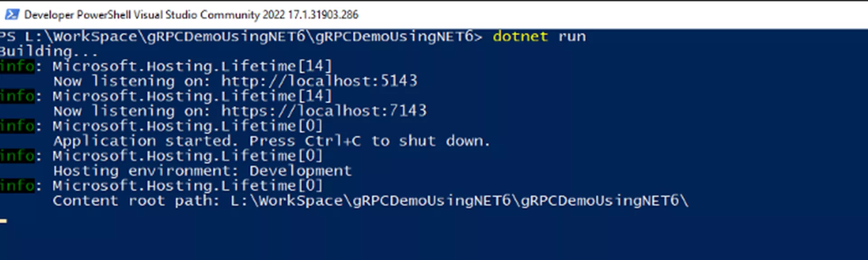This screenshot has width=868, height=260.
Task: Click the Hosting environment: Development line
Action: (202, 171)
